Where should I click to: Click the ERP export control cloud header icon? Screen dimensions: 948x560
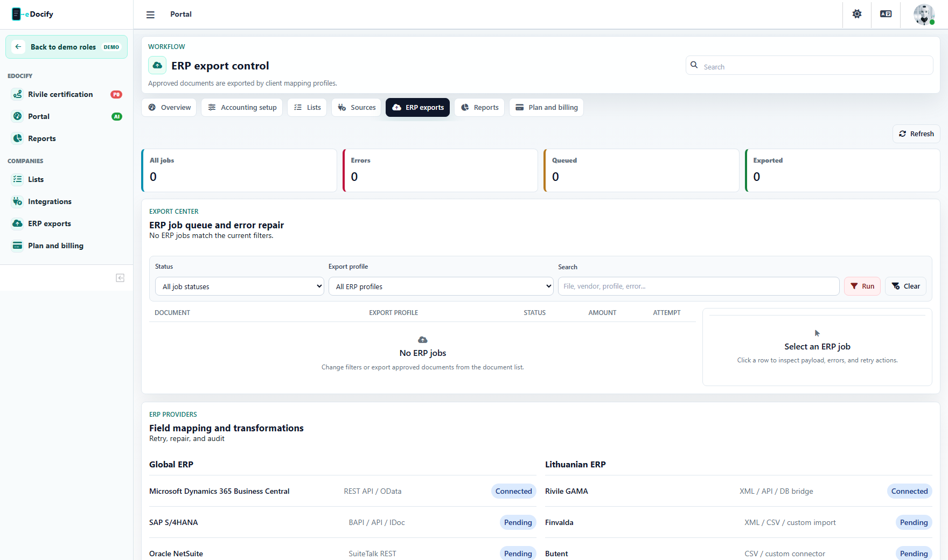(x=157, y=66)
